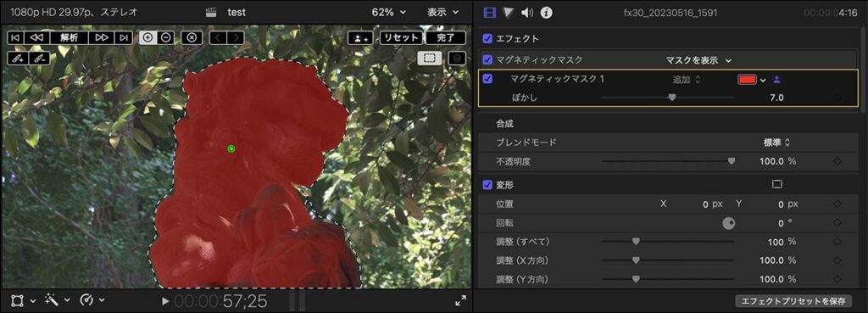Viewport: 868px width, 313px height.
Task: Jump to first frame of mask analysis
Action: 15,37
